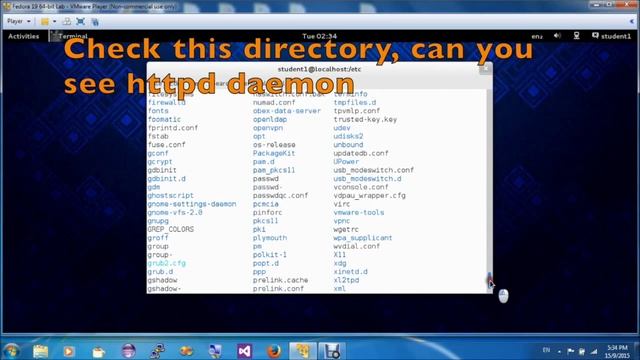Click the gconf directory entry
This screenshot has height=360, width=640.
click(158, 153)
